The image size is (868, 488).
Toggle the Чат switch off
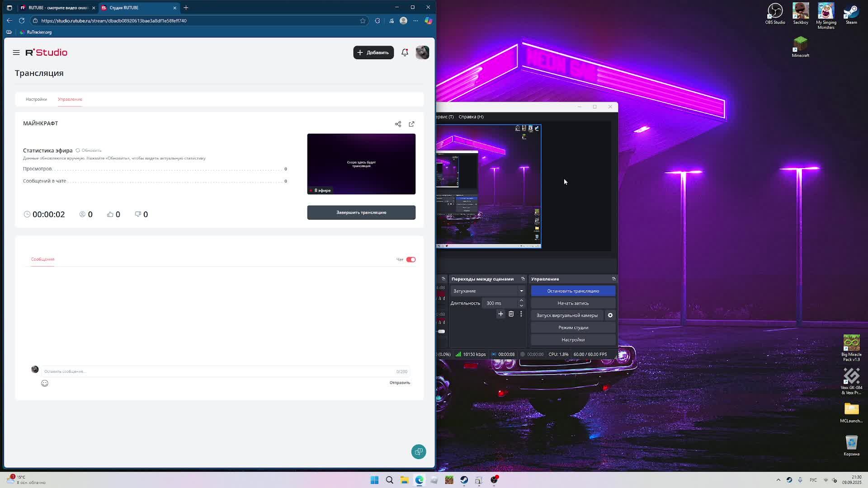pos(410,259)
